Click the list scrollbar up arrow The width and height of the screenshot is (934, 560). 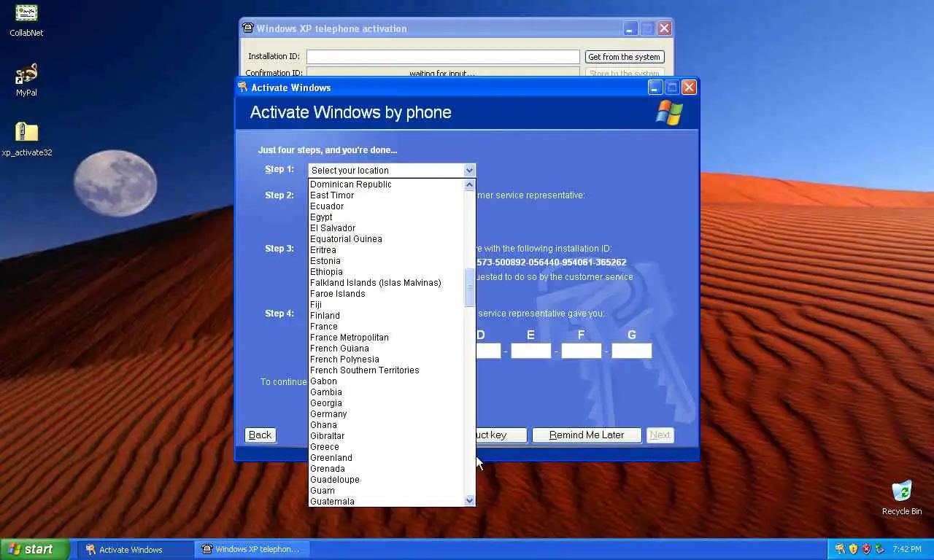click(470, 185)
